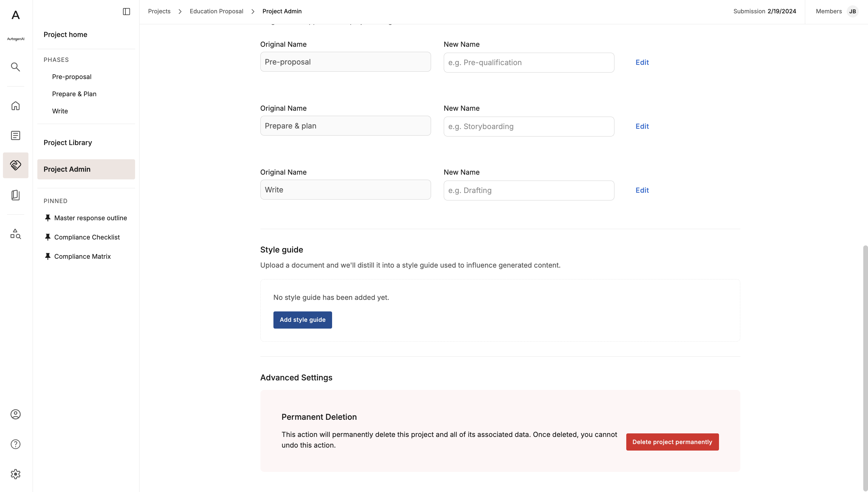Select Write phase in sidebar
The height and width of the screenshot is (492, 868).
pos(60,111)
